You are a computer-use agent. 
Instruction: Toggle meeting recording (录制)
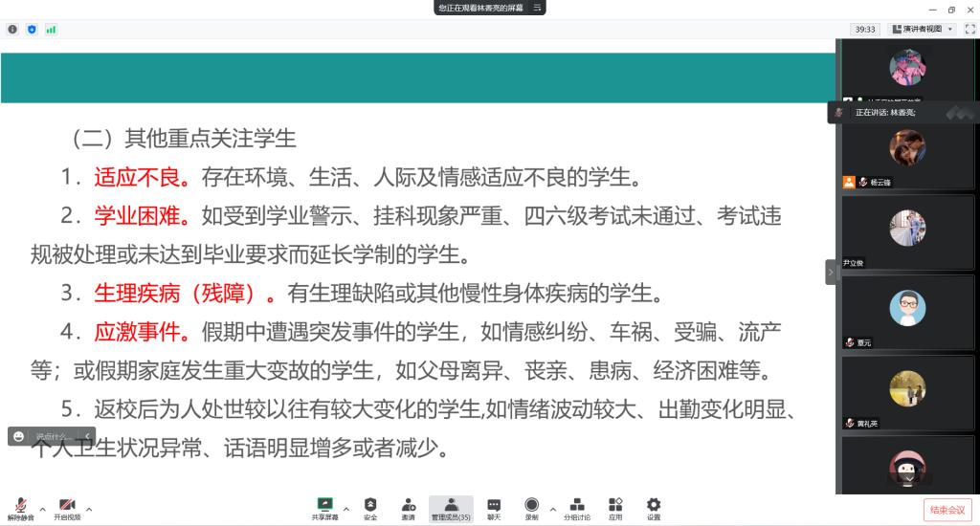[531, 508]
